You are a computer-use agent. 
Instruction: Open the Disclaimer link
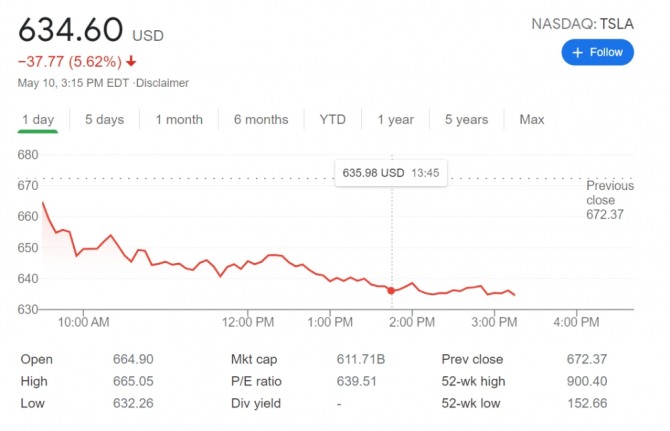tap(163, 83)
